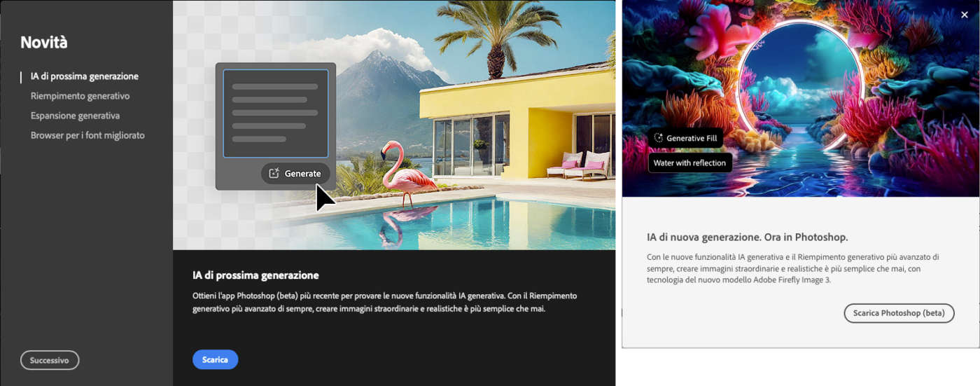This screenshot has width=980, height=386.
Task: Click the Generate button in the preview
Action: point(295,173)
